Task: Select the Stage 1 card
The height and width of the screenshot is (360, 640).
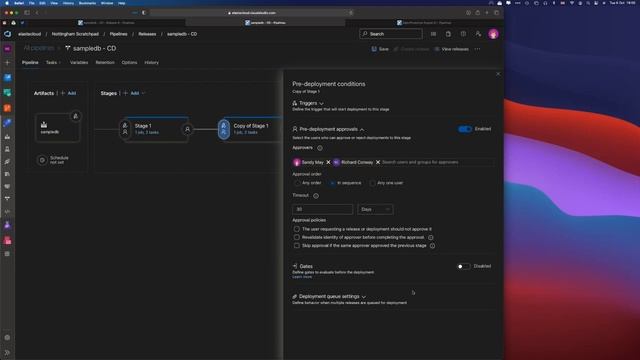Action: pyautogui.click(x=156, y=129)
